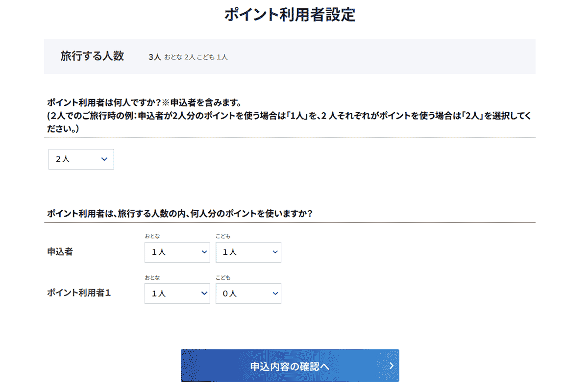Image resolution: width=588 pixels, height=392 pixels.
Task: Click the chevron of 申込者 おとな dropdown
Action: pos(204,252)
